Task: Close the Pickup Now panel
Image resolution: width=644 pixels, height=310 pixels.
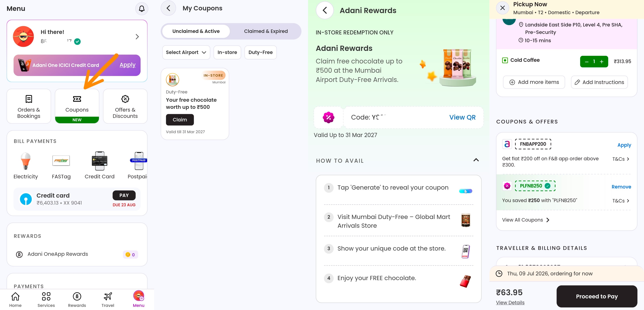Action: [503, 8]
